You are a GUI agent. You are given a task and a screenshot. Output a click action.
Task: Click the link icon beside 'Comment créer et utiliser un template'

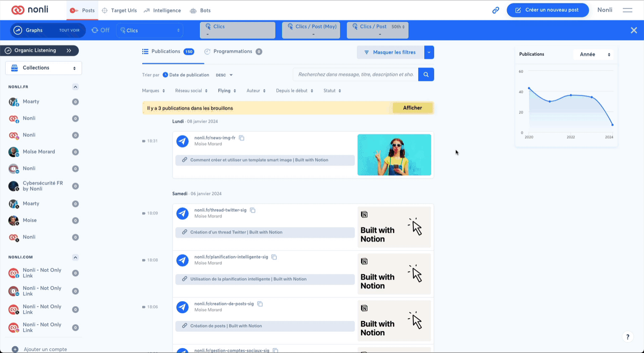coord(184,160)
